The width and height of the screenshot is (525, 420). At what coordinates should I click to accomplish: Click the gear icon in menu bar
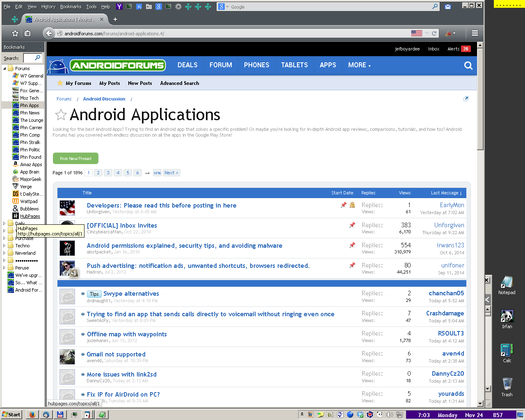178,7
